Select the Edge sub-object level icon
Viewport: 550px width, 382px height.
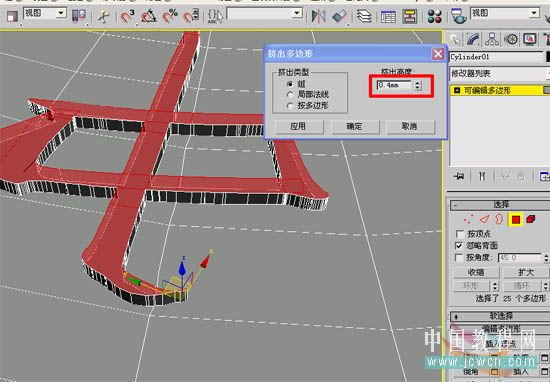(x=484, y=220)
